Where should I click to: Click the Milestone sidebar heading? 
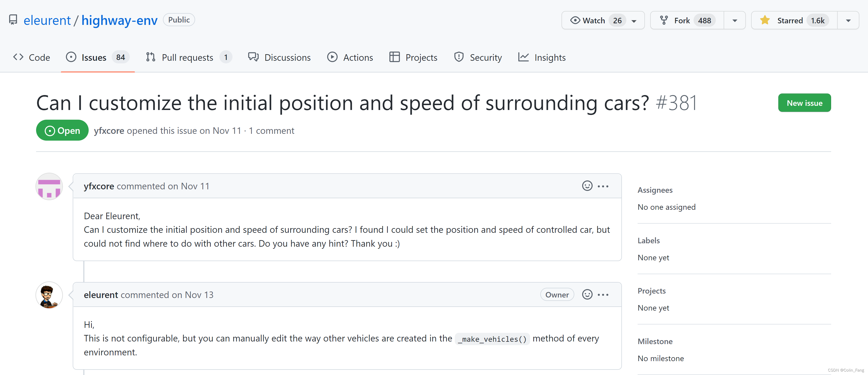655,341
